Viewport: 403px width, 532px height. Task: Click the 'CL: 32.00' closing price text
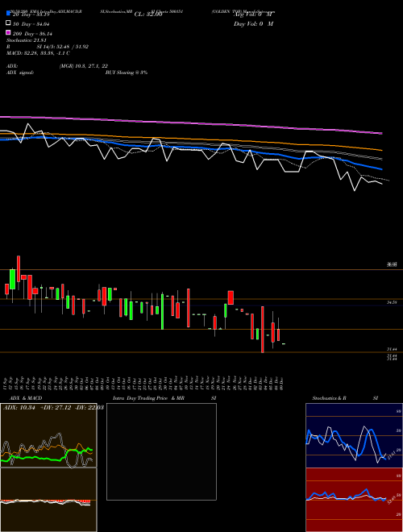pos(148,15)
